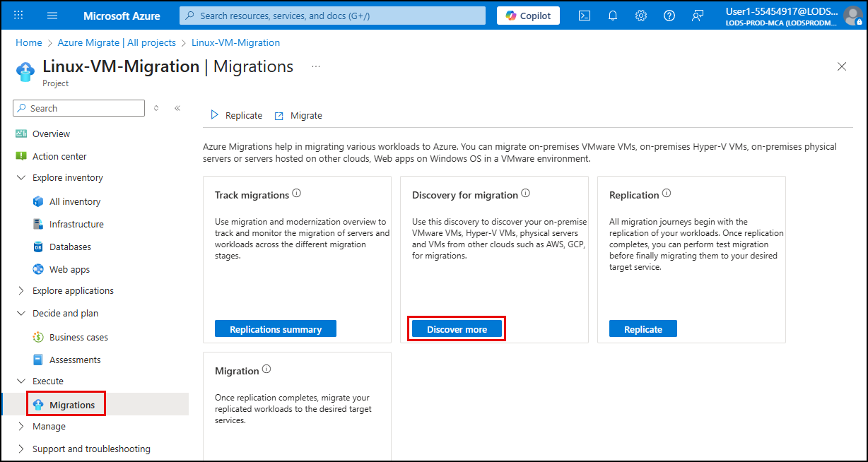Open Databases item

tap(70, 247)
